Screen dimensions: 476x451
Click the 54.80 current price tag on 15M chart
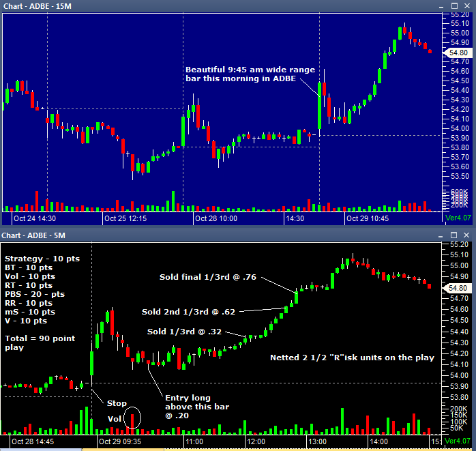458,53
